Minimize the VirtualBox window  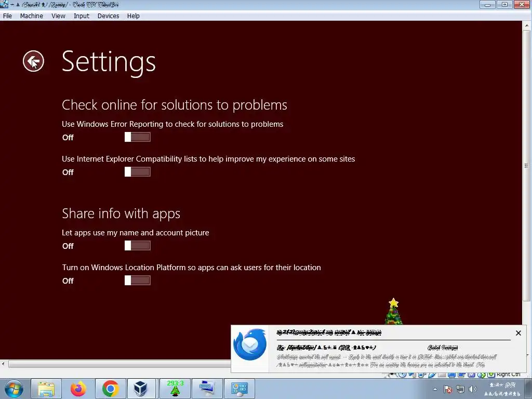pos(487,4)
